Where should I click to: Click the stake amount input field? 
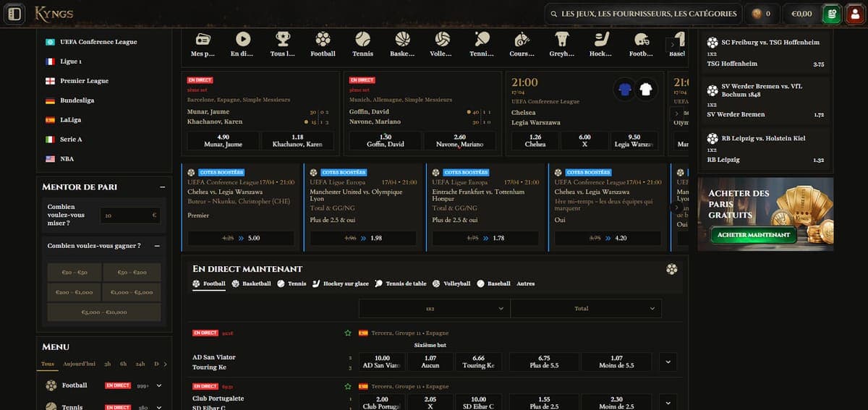[131, 215]
